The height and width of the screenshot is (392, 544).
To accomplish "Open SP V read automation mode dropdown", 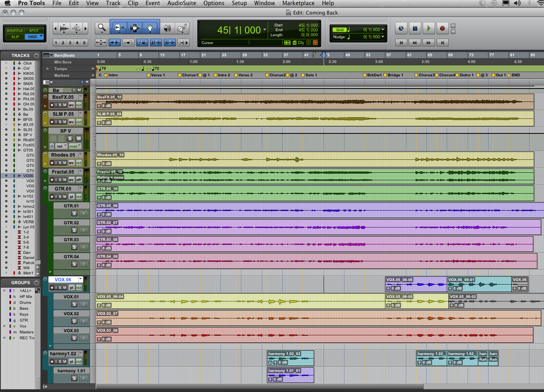I will click(75, 146).
